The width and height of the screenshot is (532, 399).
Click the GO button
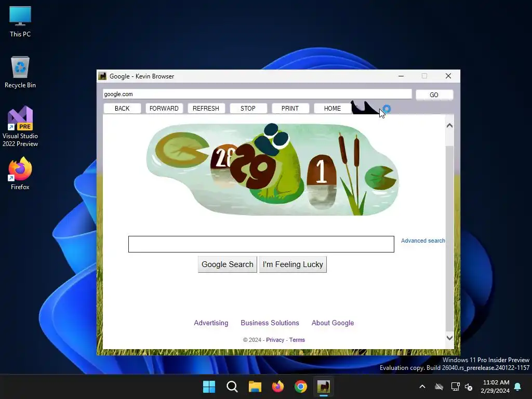[x=434, y=95]
